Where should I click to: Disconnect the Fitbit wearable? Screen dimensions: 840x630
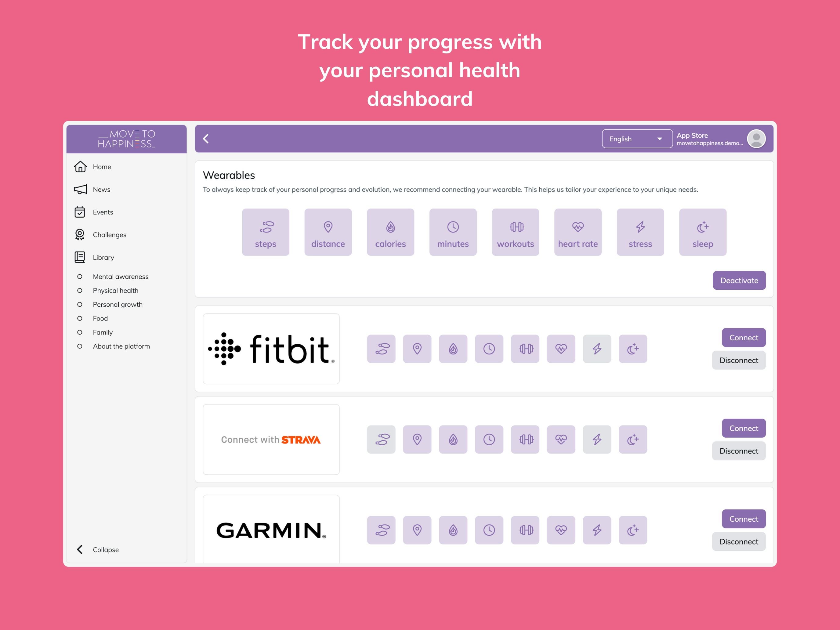pyautogui.click(x=739, y=360)
